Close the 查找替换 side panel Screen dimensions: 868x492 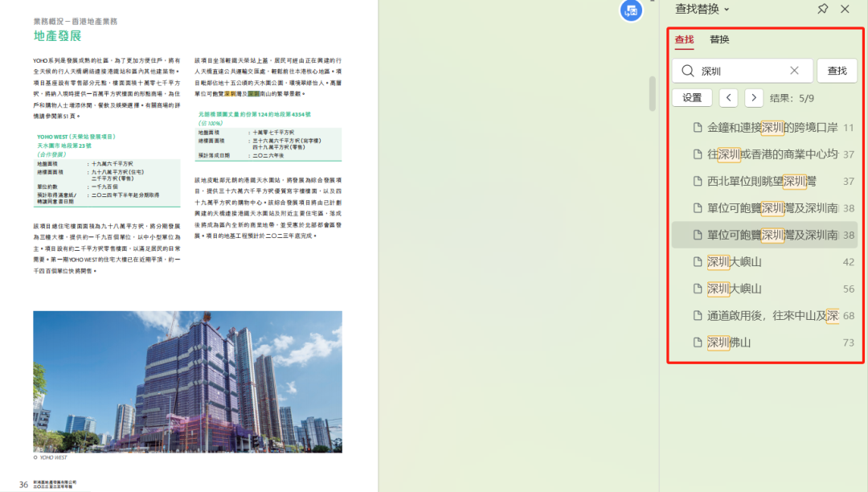tap(845, 9)
